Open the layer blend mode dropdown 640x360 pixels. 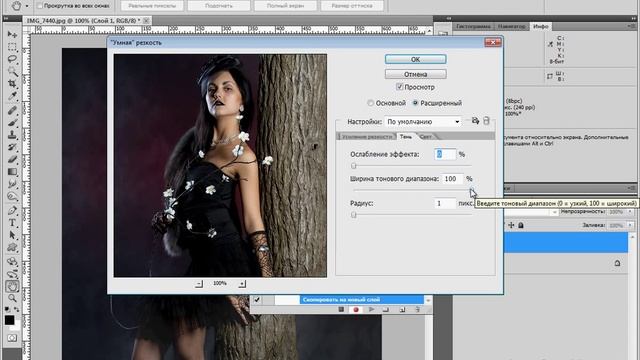point(553,212)
